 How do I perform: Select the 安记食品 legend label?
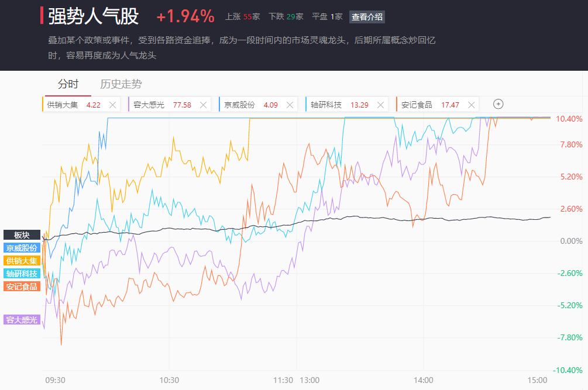click(22, 287)
